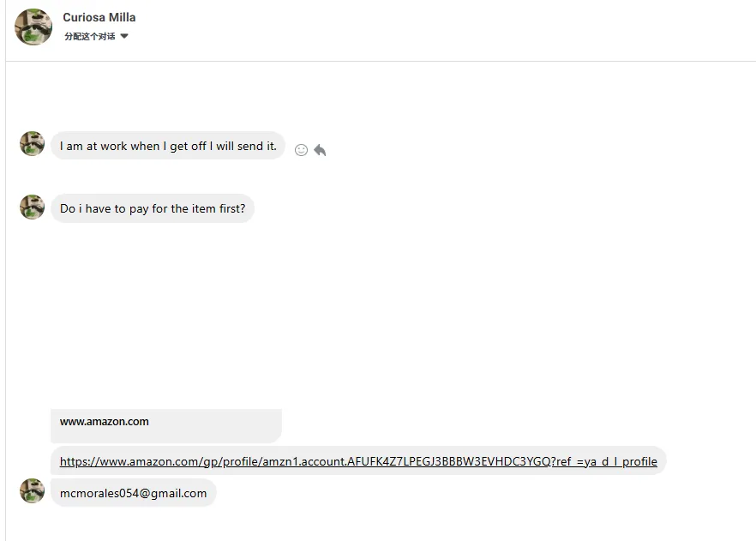Click "item first?" text in second message
756x541 pixels.
[x=219, y=208]
